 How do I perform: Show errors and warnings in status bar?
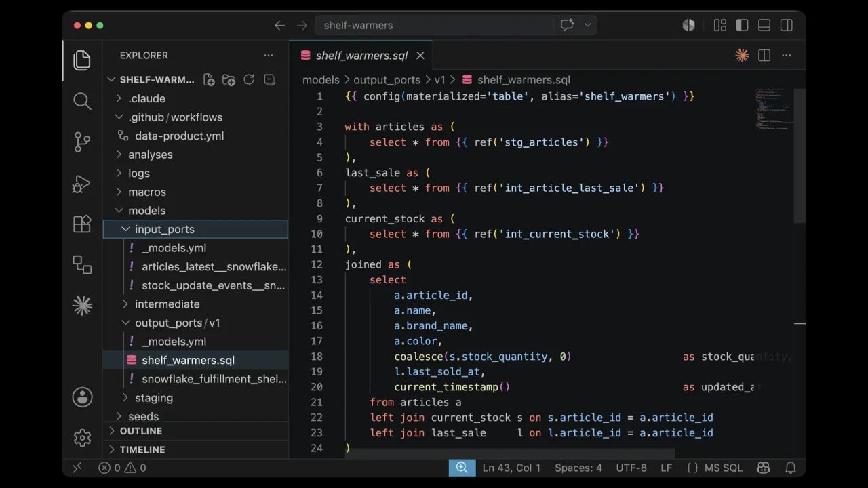122,468
